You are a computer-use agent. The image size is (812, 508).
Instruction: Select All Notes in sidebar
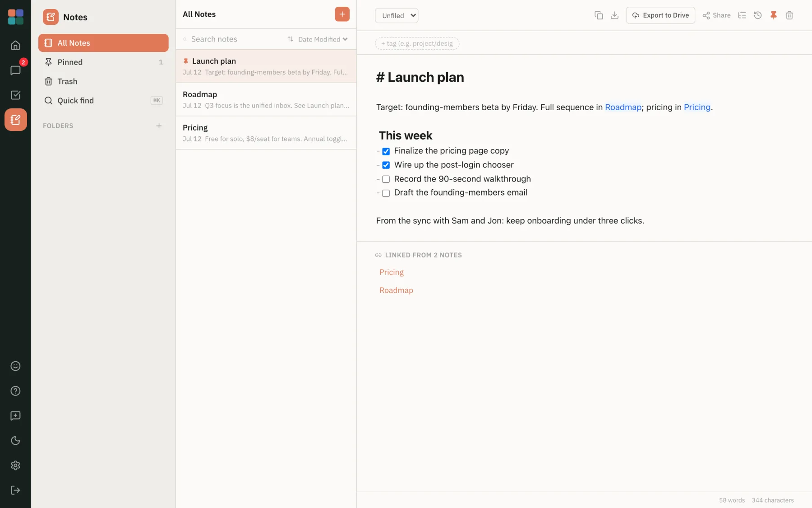tap(103, 43)
